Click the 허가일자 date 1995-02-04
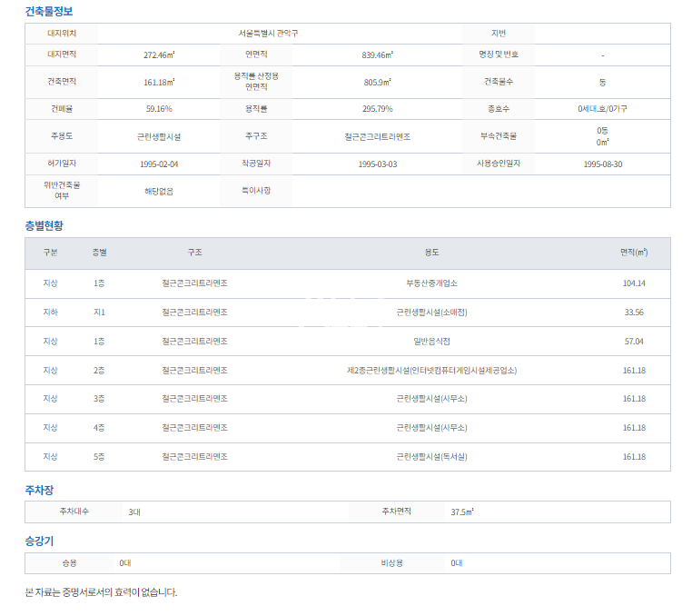 [159, 164]
